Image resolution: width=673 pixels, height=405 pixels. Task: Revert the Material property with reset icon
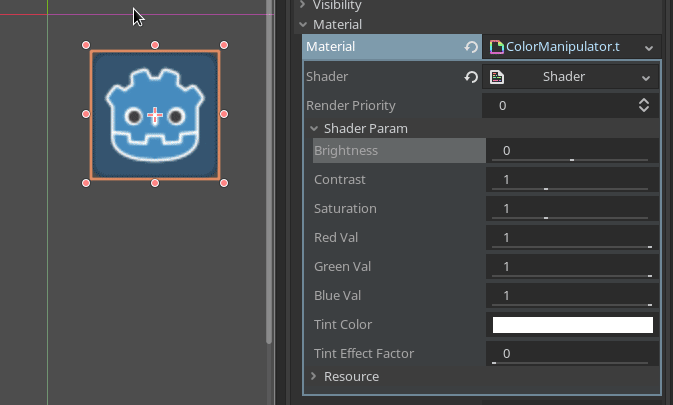(471, 47)
